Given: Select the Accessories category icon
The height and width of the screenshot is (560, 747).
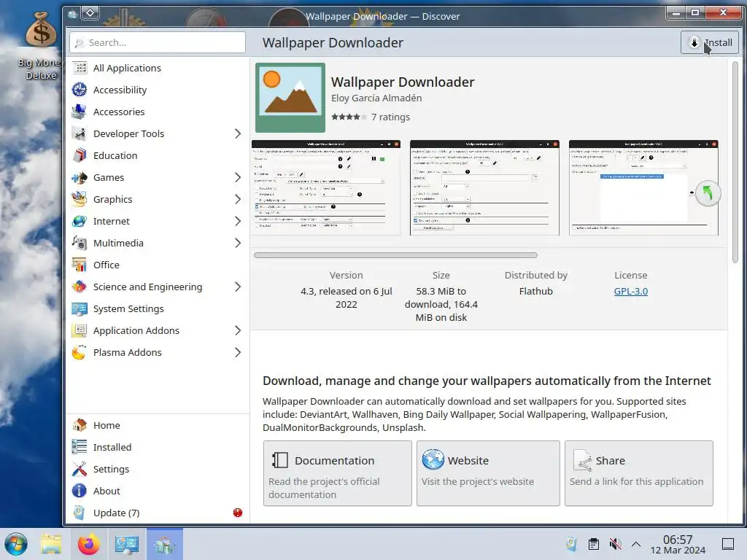Looking at the screenshot, I should pos(80,112).
